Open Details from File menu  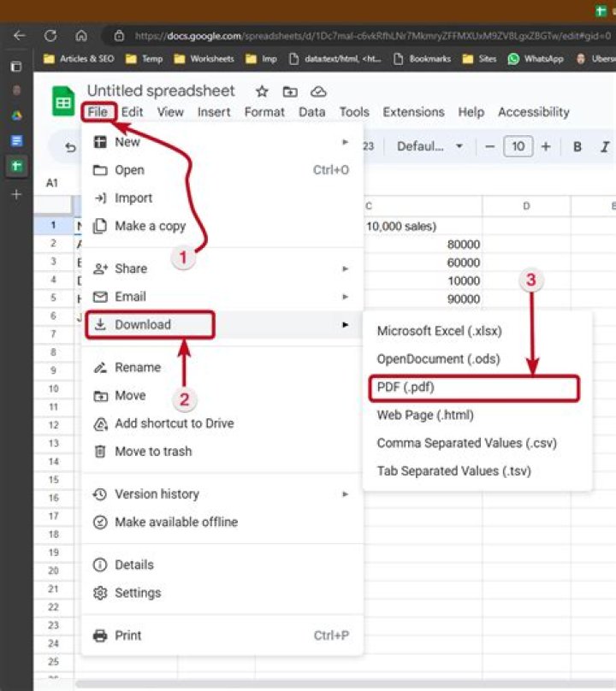[222, 564]
